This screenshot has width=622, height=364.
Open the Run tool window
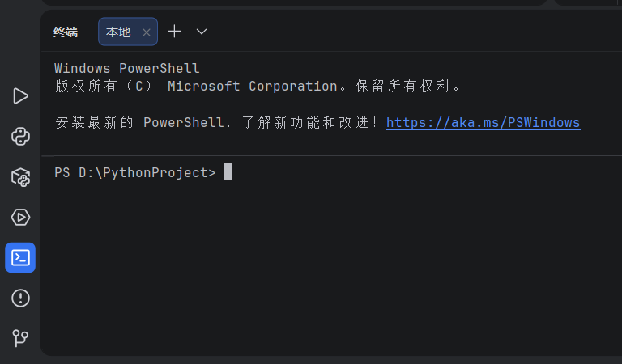click(20, 95)
